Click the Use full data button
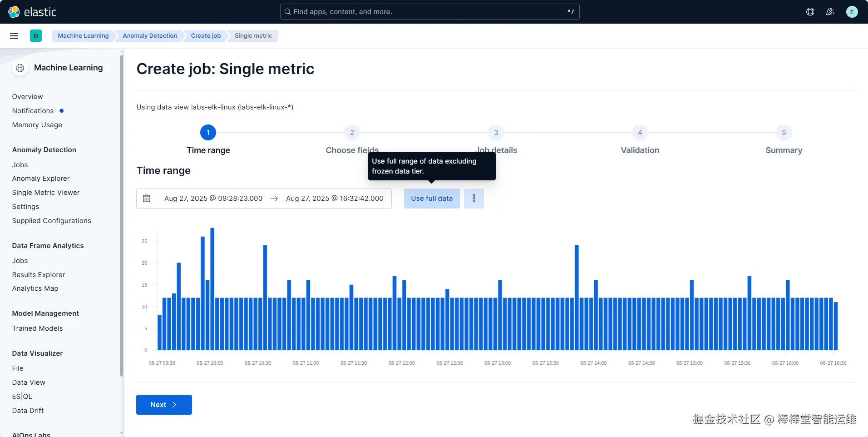The height and width of the screenshot is (437, 868). point(432,199)
